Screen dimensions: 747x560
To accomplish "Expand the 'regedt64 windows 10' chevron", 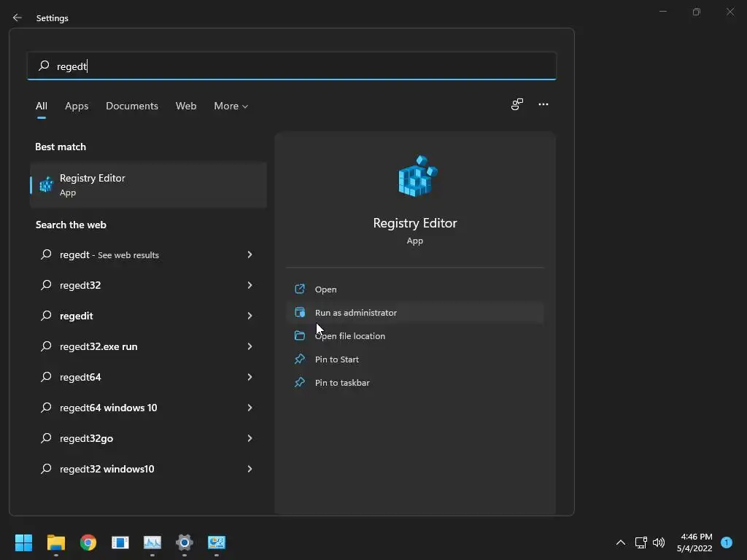I will pos(249,408).
